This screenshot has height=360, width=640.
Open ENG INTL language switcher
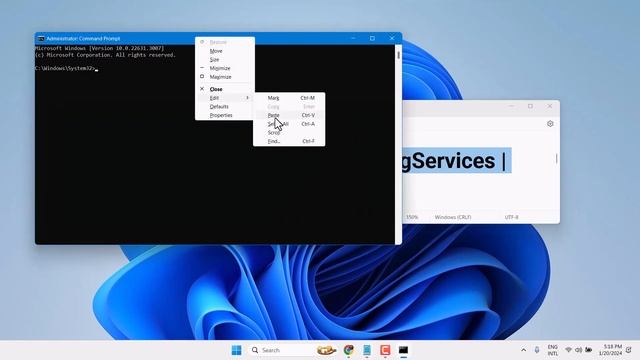(x=553, y=350)
